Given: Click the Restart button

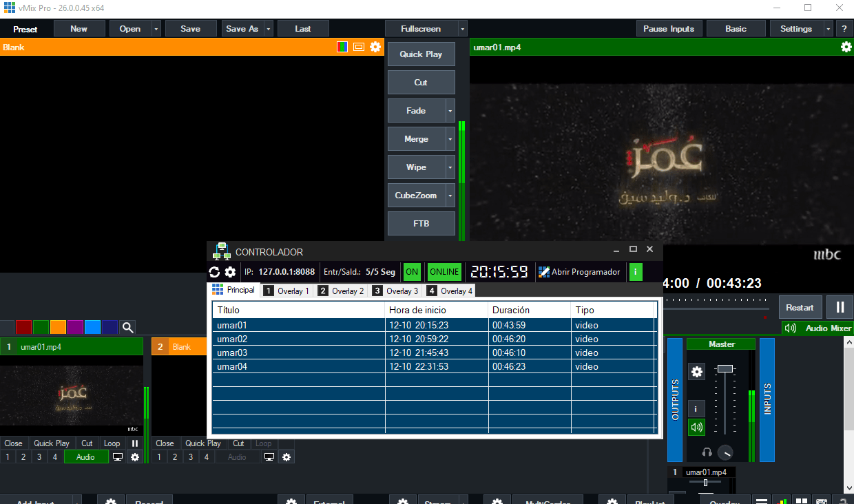Looking at the screenshot, I should click(800, 308).
